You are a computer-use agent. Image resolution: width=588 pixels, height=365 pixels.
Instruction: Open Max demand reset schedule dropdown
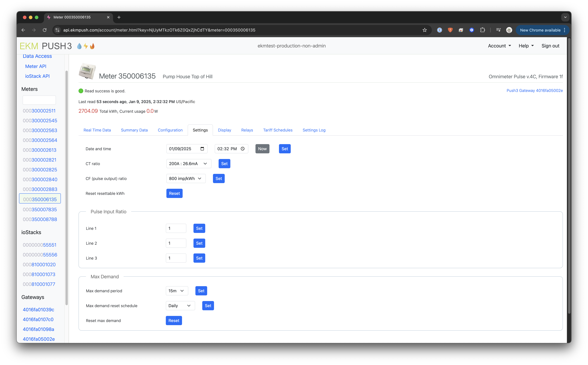tap(180, 306)
